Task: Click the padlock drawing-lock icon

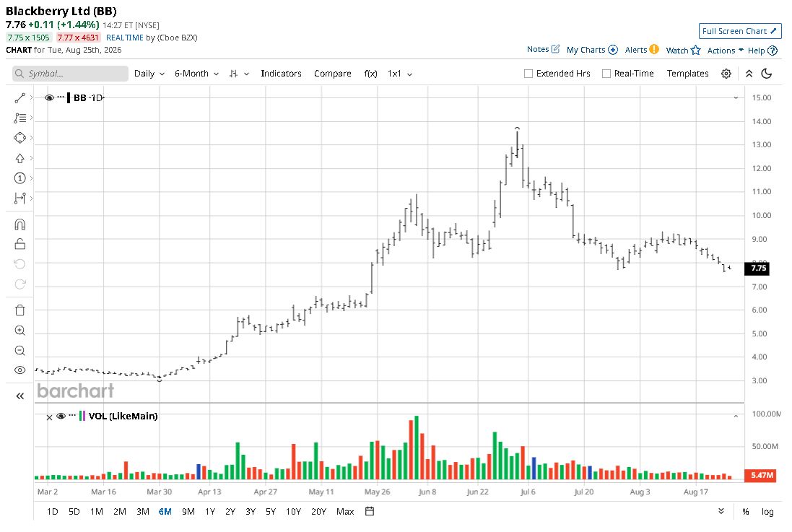Action: coord(19,244)
